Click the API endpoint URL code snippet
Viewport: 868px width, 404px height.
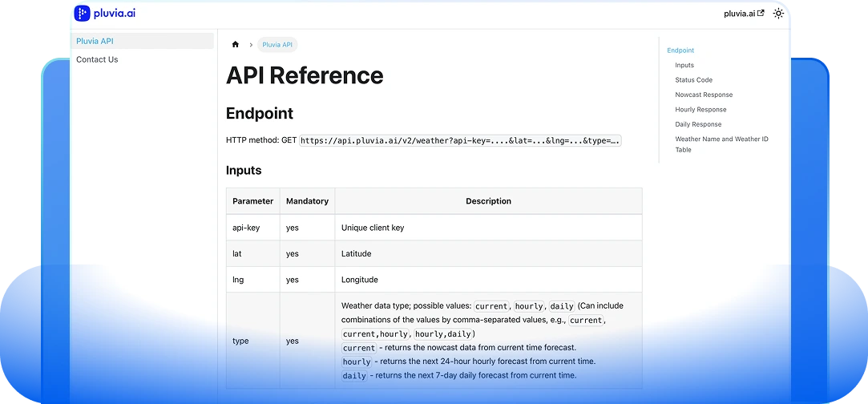click(x=460, y=140)
